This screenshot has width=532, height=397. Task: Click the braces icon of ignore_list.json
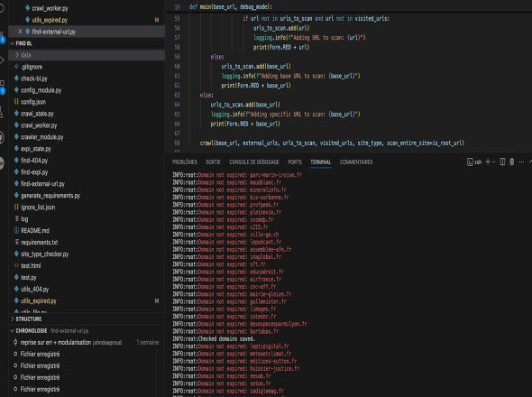coord(16,208)
